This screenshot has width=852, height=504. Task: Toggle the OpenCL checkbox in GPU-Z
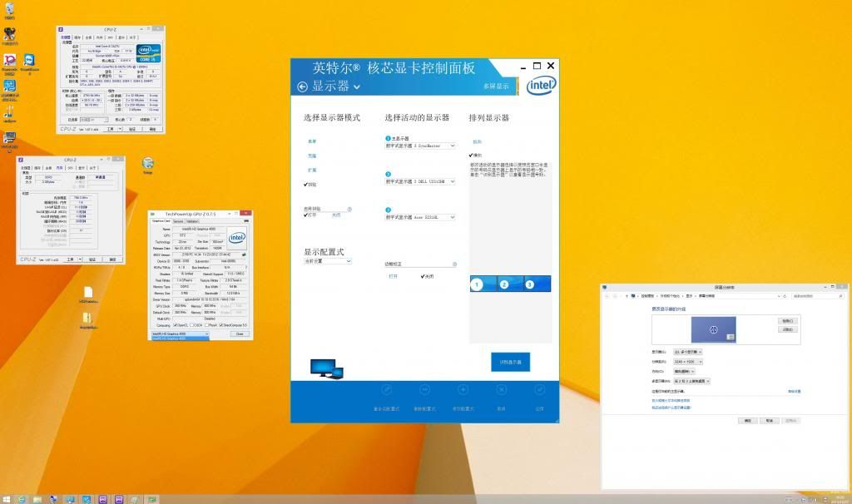pyautogui.click(x=175, y=325)
